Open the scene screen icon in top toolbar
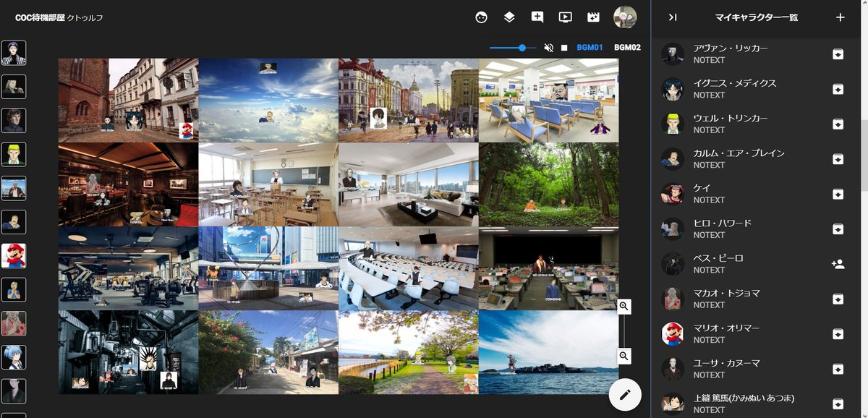Image resolution: width=868 pixels, height=418 pixels. [x=566, y=17]
